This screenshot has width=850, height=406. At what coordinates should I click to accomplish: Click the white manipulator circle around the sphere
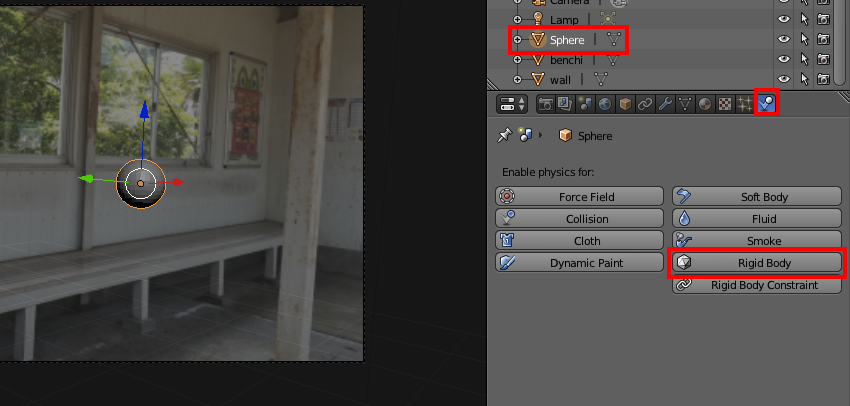tap(141, 184)
